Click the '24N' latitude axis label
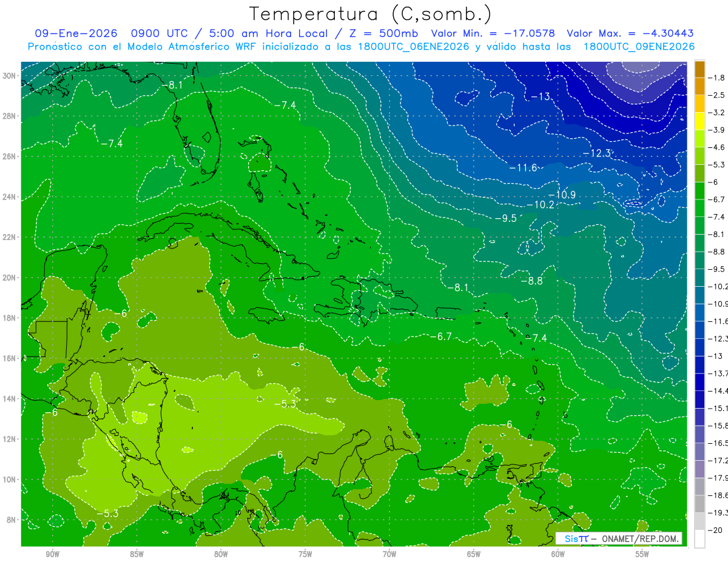This screenshot has width=728, height=562. pos(10,197)
